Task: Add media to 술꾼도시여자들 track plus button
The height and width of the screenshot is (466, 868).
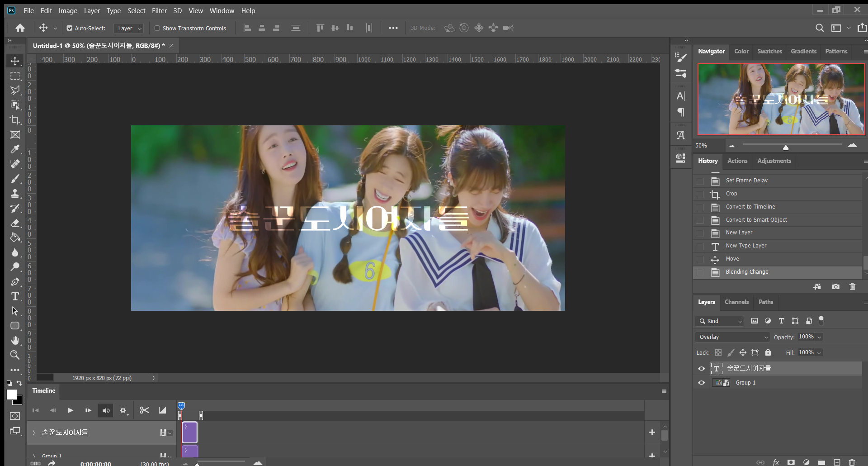Action: 652,433
